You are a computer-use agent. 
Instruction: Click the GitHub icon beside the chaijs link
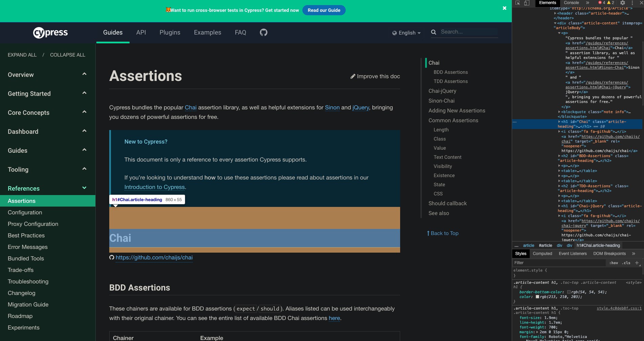[112, 257]
